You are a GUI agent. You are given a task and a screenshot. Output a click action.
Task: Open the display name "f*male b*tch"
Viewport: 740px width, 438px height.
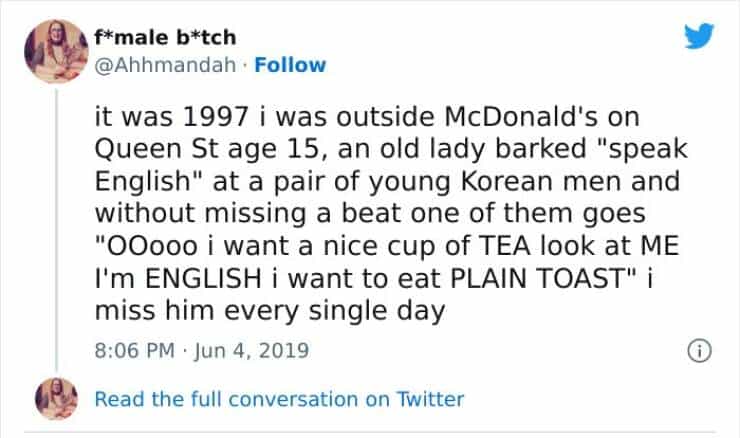164,38
